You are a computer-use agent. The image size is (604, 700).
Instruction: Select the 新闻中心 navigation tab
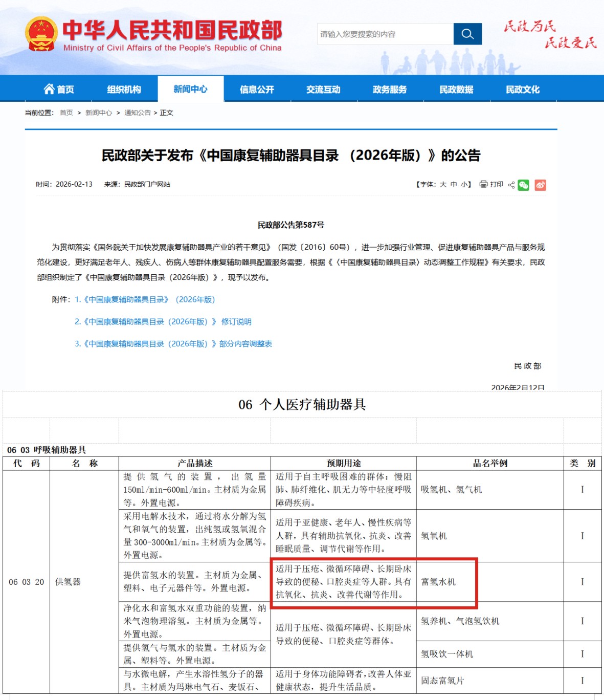point(190,89)
